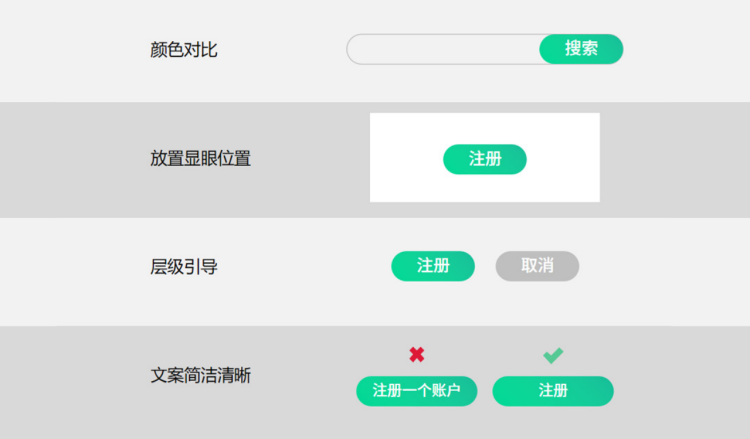Screen dimensions: 750x439
Task: Click 注册 button inside the white card
Action: pyautogui.click(x=485, y=159)
